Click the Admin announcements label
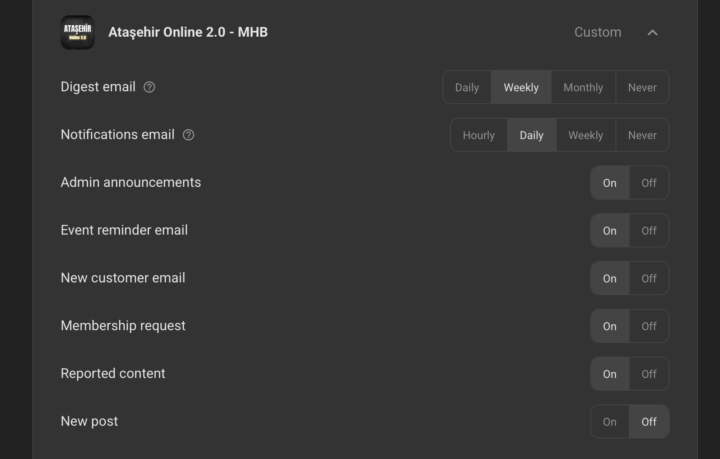 (131, 182)
